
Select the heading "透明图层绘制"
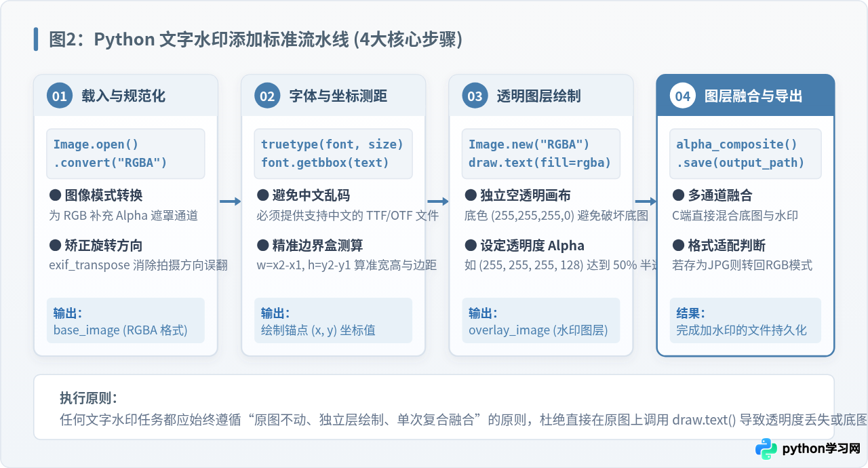[x=538, y=96]
